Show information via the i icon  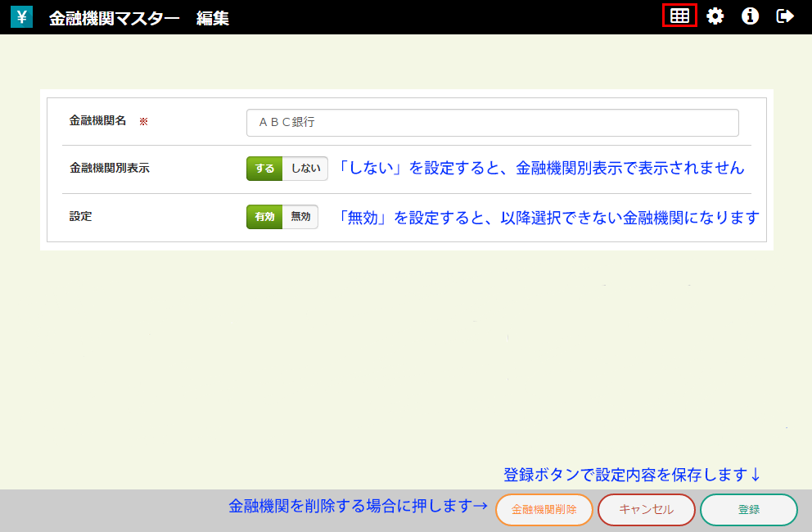point(750,16)
